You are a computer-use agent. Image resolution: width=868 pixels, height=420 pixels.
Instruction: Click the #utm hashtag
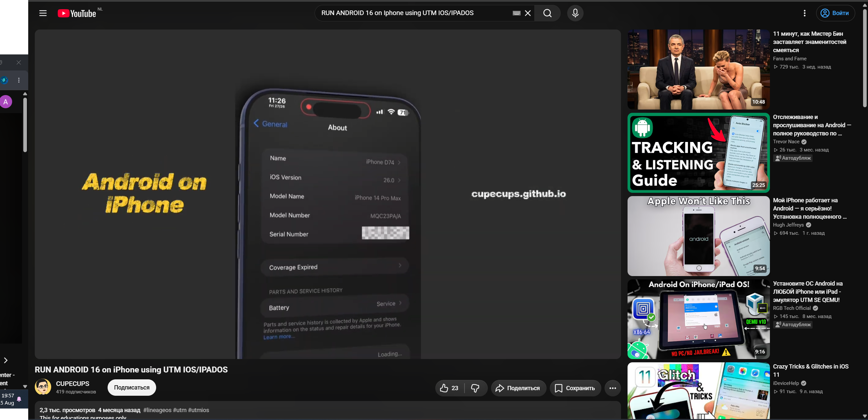(x=179, y=410)
